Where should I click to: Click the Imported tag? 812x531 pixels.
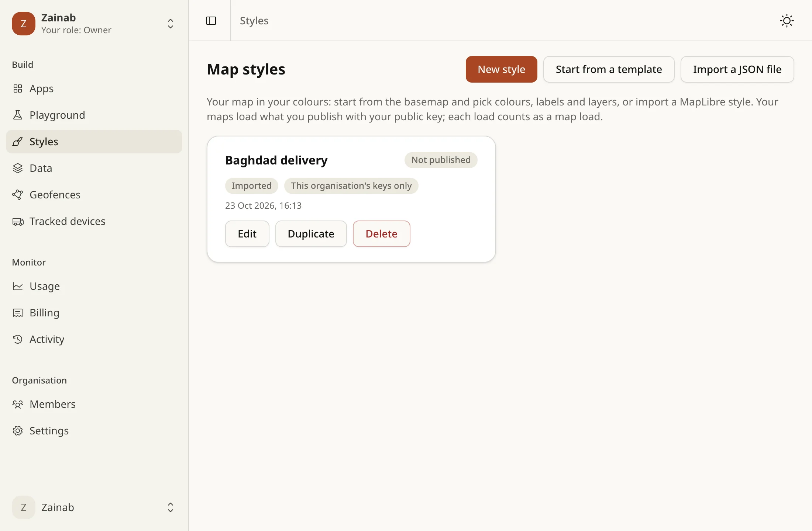click(x=252, y=186)
